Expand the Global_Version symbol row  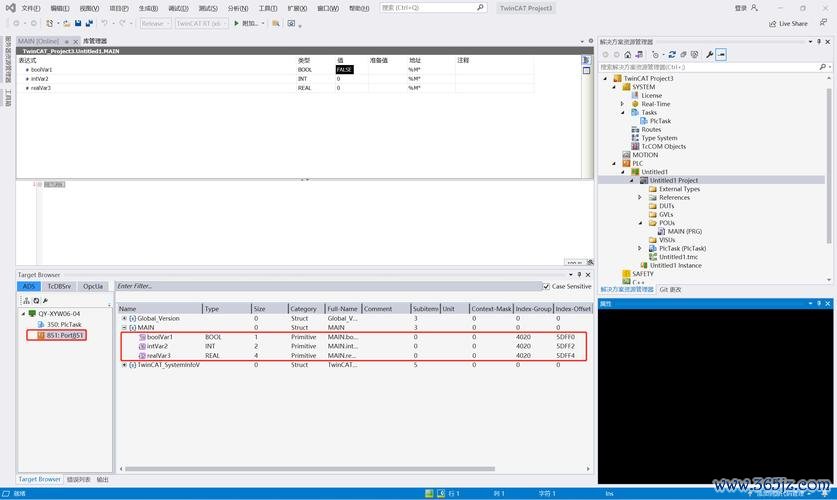click(124, 319)
